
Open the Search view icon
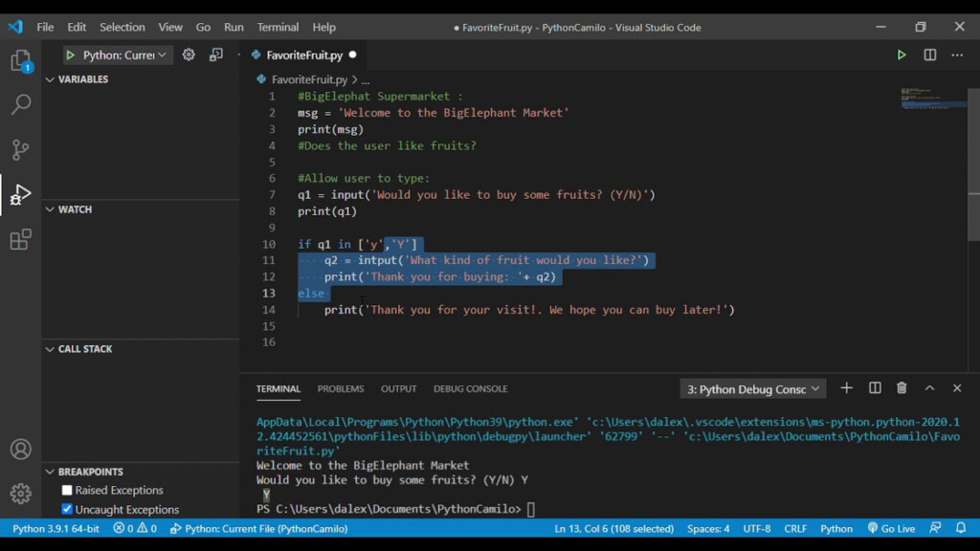[x=21, y=104]
